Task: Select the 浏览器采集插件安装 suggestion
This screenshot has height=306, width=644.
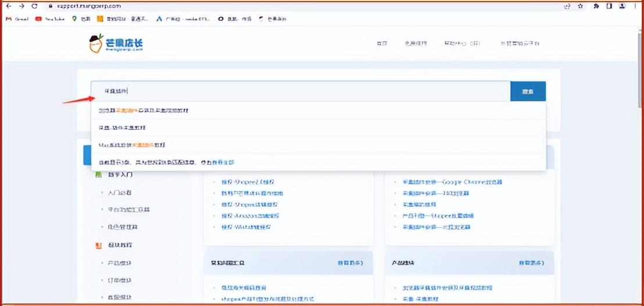Action: pyautogui.click(x=319, y=111)
